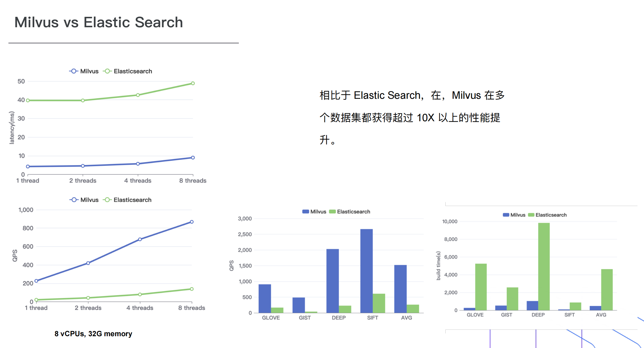Click the Elasticsearch GLOVE bar in QPS bar chart

coord(277,310)
